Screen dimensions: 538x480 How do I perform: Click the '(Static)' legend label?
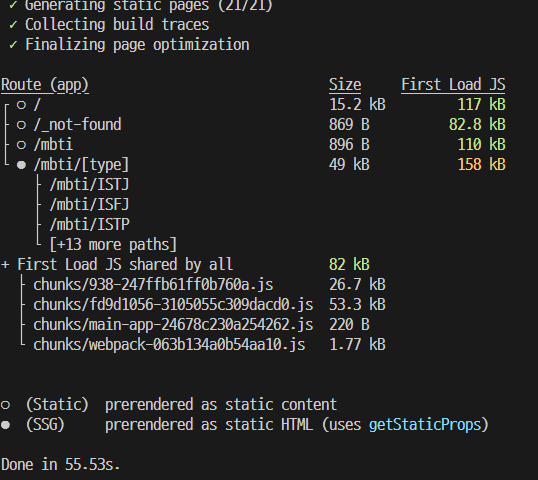pos(57,405)
